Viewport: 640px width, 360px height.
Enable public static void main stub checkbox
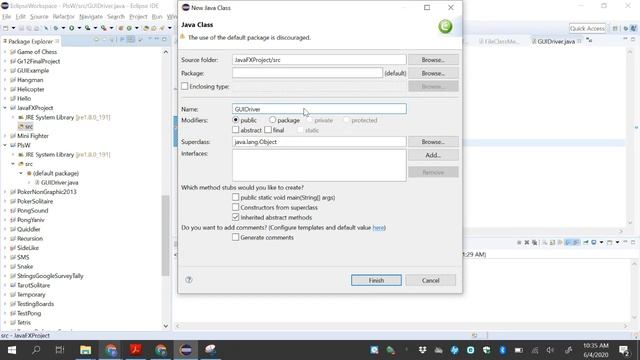click(236, 197)
